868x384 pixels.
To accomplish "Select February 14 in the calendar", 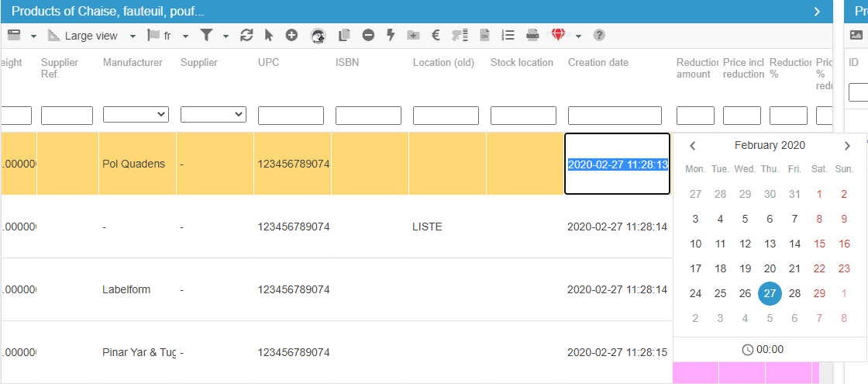I will tap(794, 244).
